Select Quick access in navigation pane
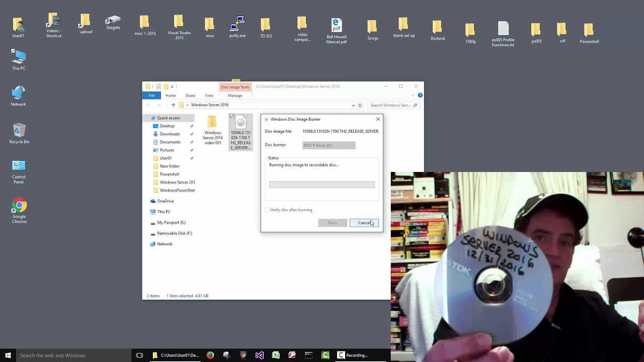This screenshot has width=644, height=362. [169, 118]
